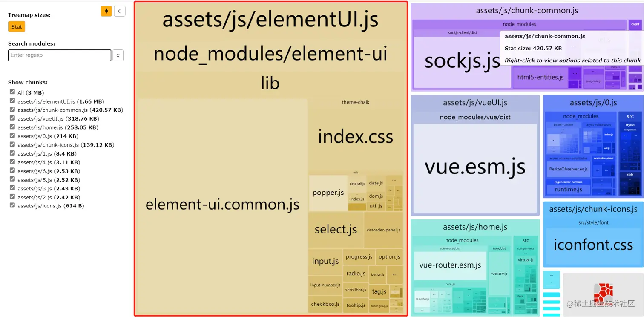Image resolution: width=644 pixels, height=317 pixels.
Task: Collapse the sidebar using the chevron button
Action: click(x=120, y=11)
